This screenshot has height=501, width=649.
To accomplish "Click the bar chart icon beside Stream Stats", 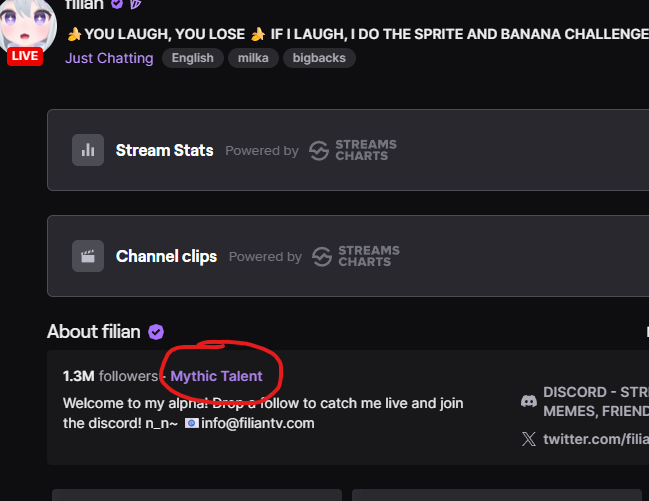I will point(88,150).
